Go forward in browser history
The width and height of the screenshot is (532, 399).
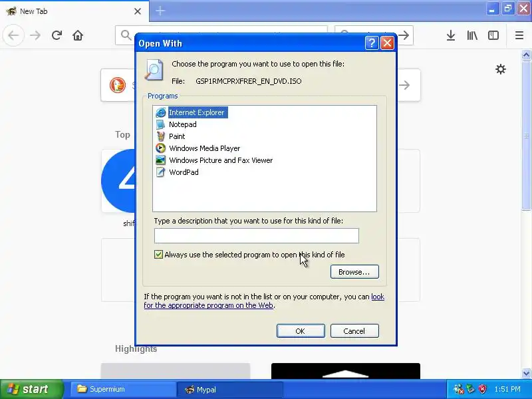coord(35,35)
